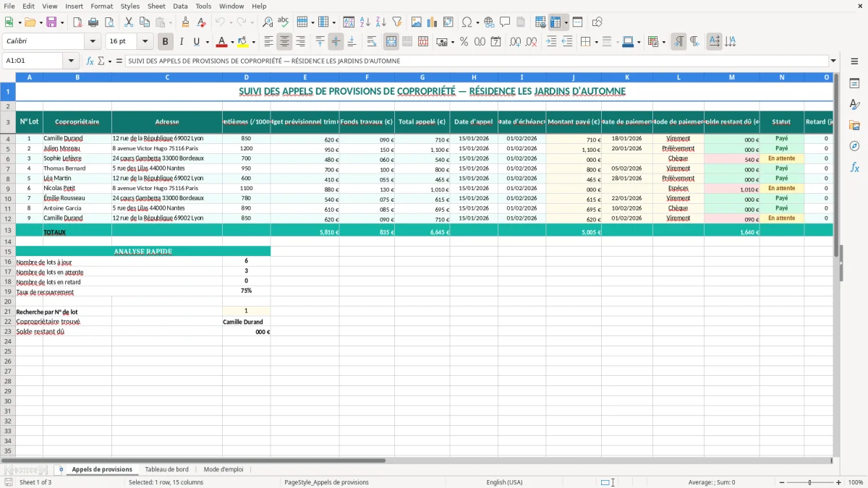Viewport: 868px width, 488px height.
Task: Increase the indent
Action: point(551,42)
